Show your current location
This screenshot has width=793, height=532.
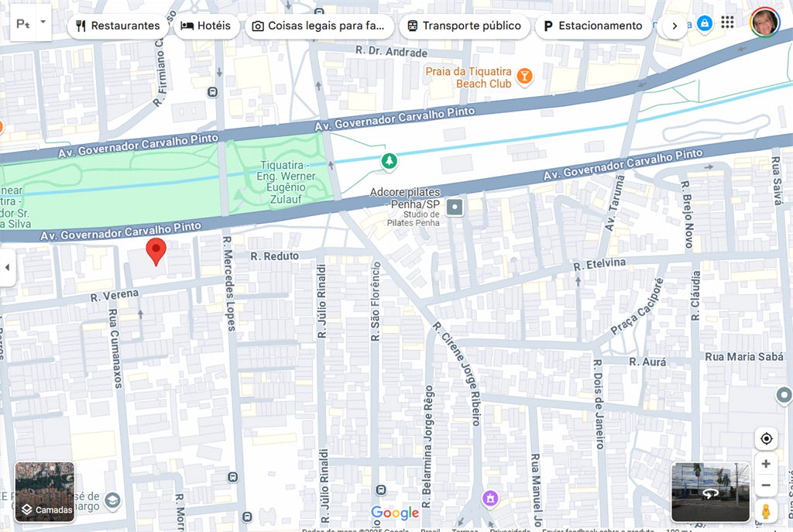pyautogui.click(x=766, y=438)
